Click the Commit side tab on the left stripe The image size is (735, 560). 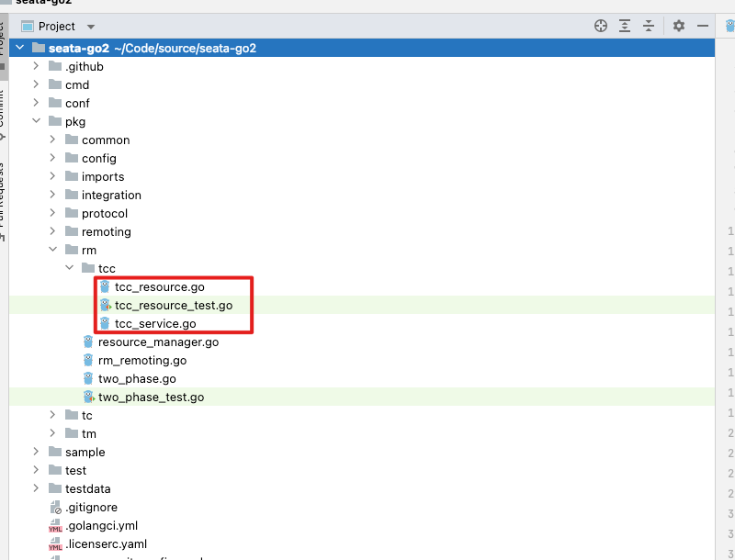pos(2,115)
